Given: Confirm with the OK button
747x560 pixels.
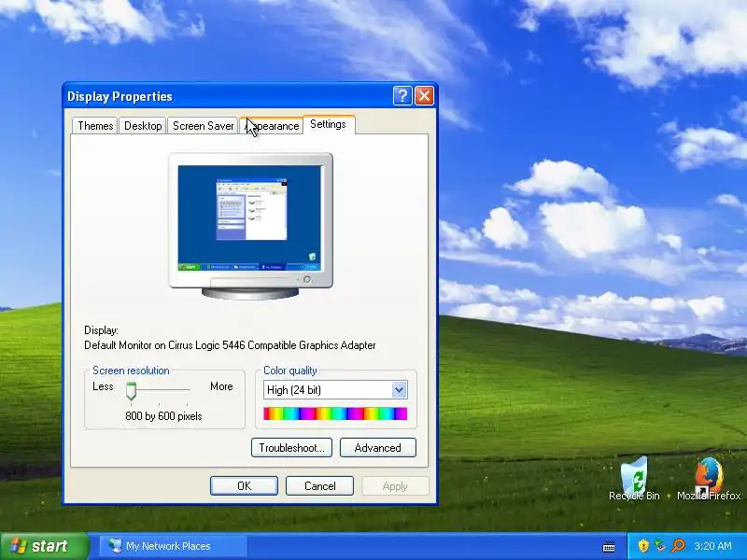Looking at the screenshot, I should (244, 485).
